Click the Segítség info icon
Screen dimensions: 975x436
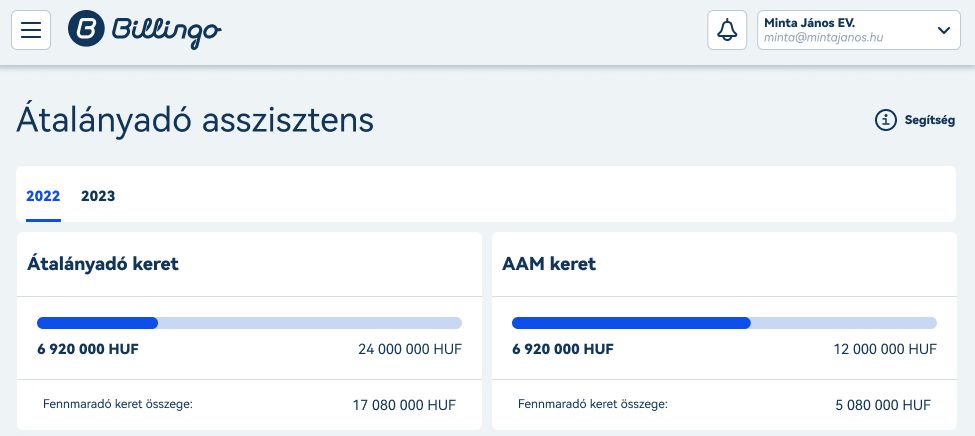[x=885, y=121]
